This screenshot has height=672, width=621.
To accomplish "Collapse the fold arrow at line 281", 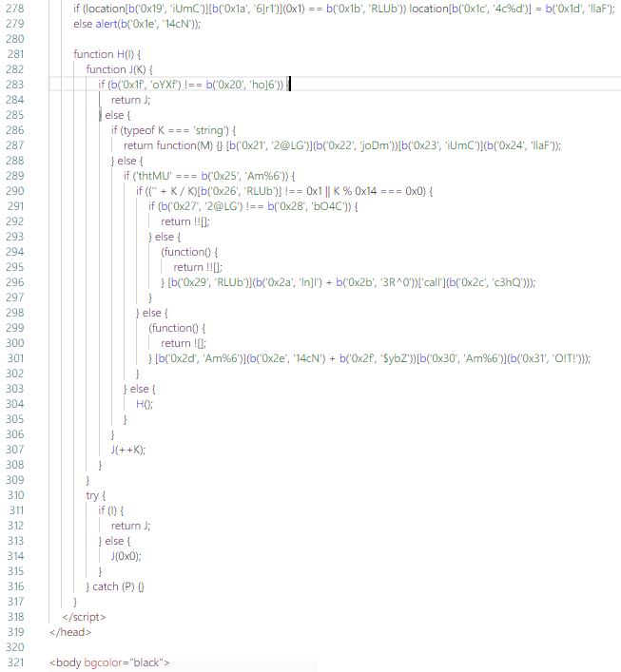I will click(x=39, y=54).
